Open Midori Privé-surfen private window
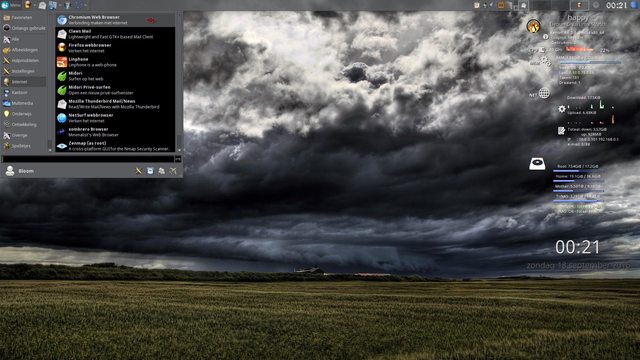 (116, 90)
